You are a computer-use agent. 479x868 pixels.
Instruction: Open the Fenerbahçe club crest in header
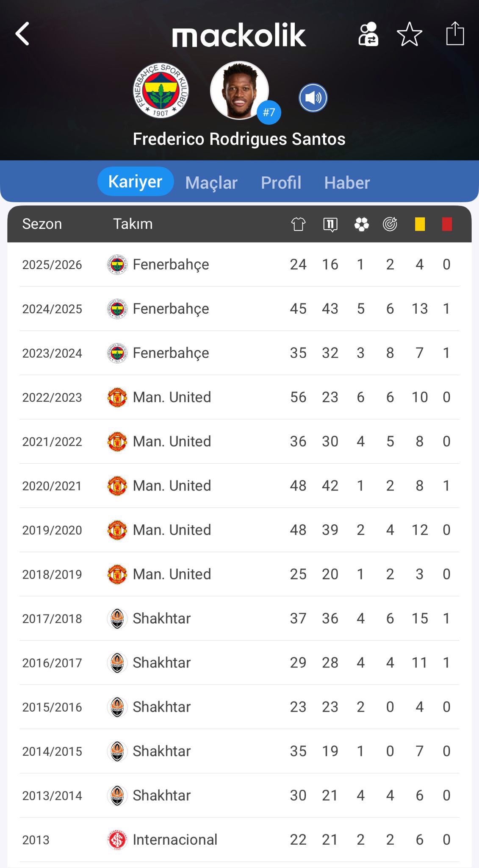161,91
